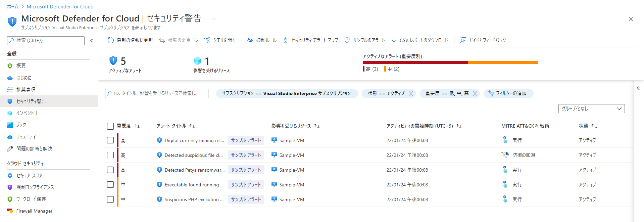644x222 pixels.
Task: Open the query via クエリを開く
Action: tap(220, 40)
